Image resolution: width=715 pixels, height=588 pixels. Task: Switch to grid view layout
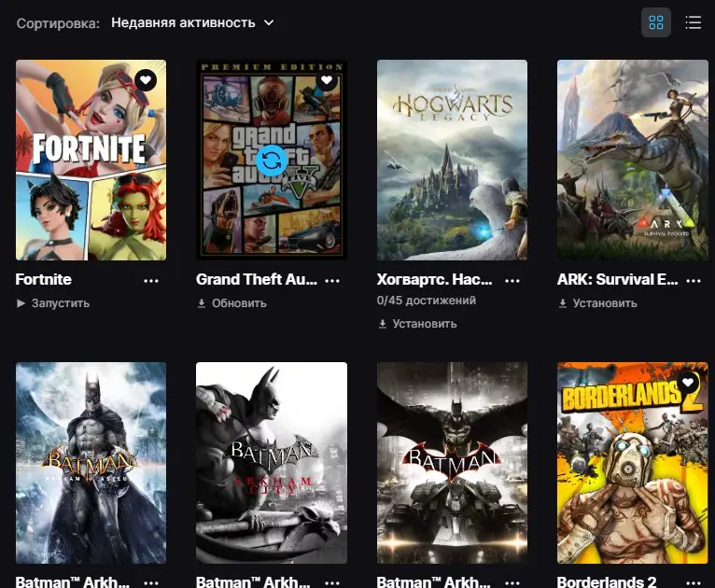(x=655, y=22)
